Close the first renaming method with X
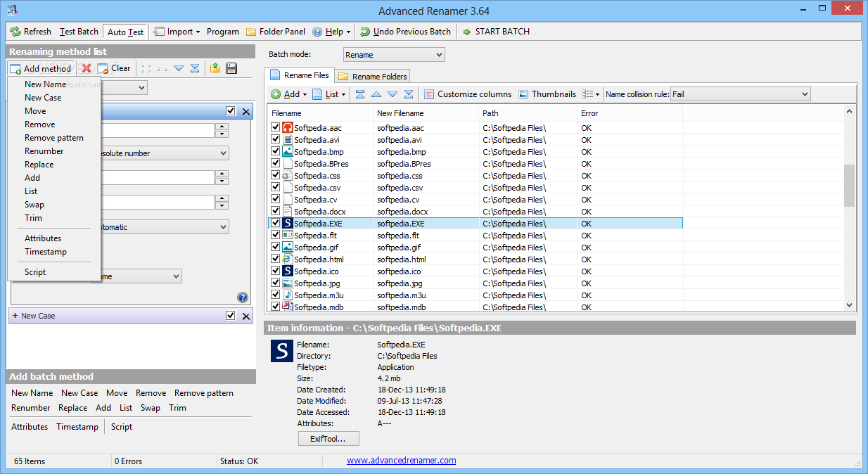 246,112
